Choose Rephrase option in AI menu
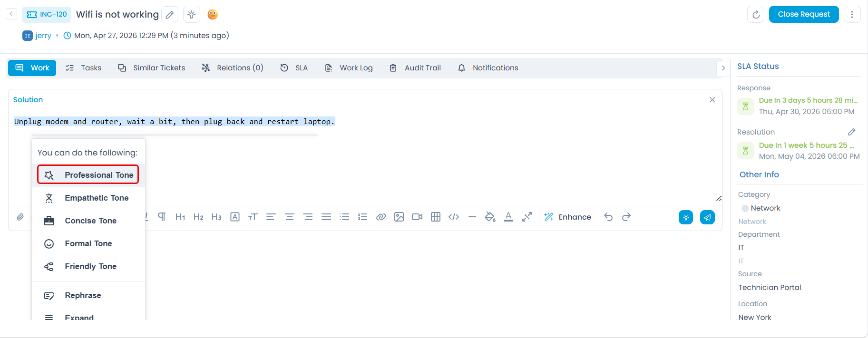The image size is (868, 338). point(83,295)
